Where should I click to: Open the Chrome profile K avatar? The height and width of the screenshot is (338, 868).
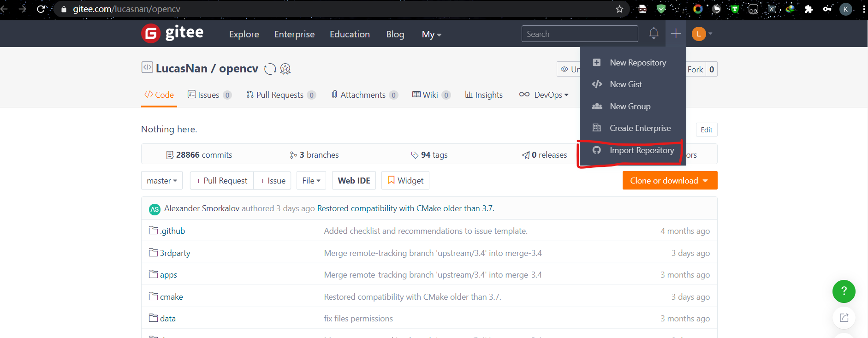[845, 9]
